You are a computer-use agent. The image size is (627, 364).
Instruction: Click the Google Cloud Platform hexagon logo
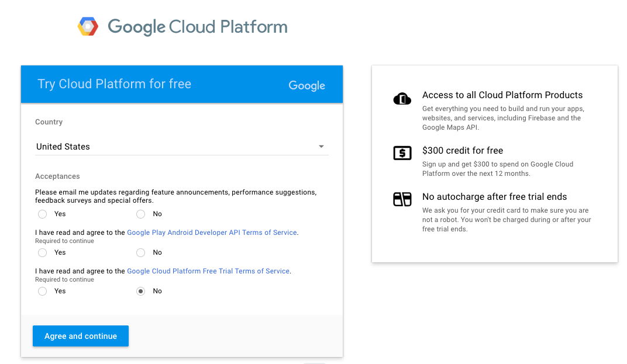(x=88, y=27)
